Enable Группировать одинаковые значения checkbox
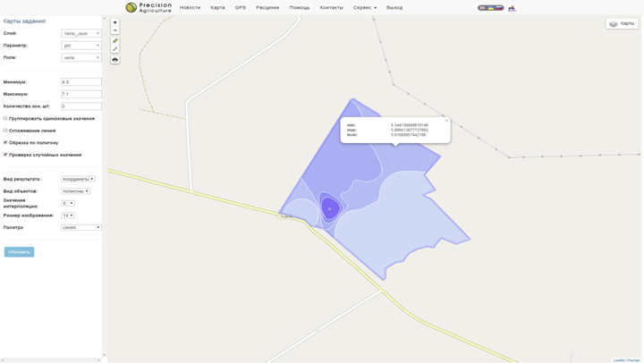Image resolution: width=644 pixels, height=363 pixels. (x=5, y=118)
